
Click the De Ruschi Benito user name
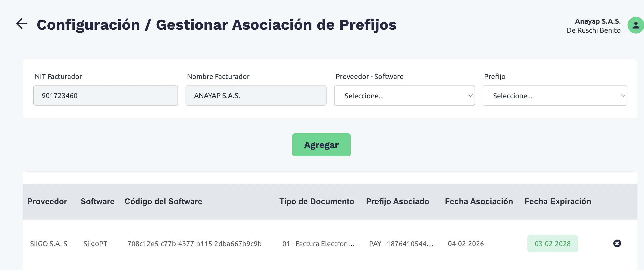593,30
